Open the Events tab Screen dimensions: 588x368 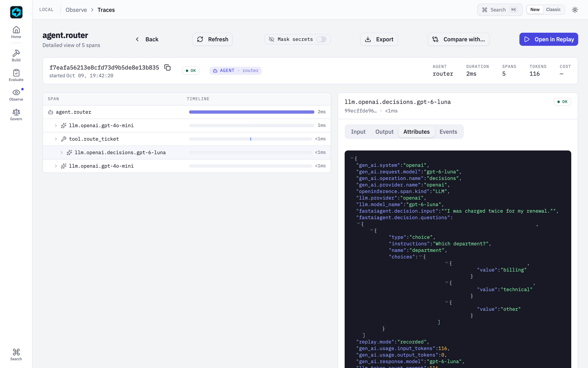point(448,132)
